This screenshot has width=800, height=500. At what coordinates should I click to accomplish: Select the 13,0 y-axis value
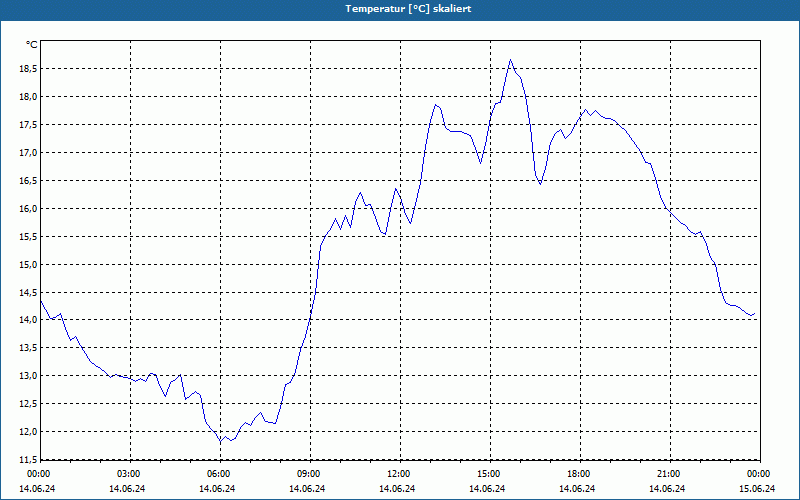[28, 376]
